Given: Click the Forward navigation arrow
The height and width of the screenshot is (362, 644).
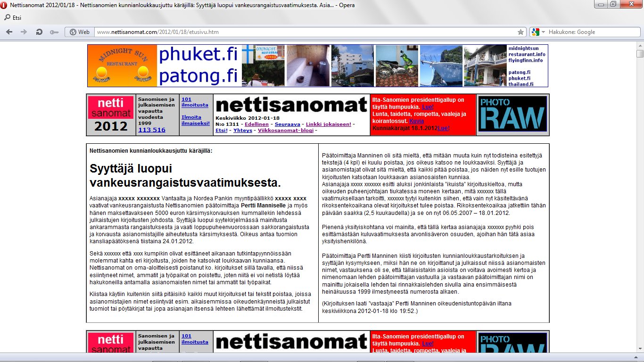Looking at the screenshot, I should (x=24, y=32).
